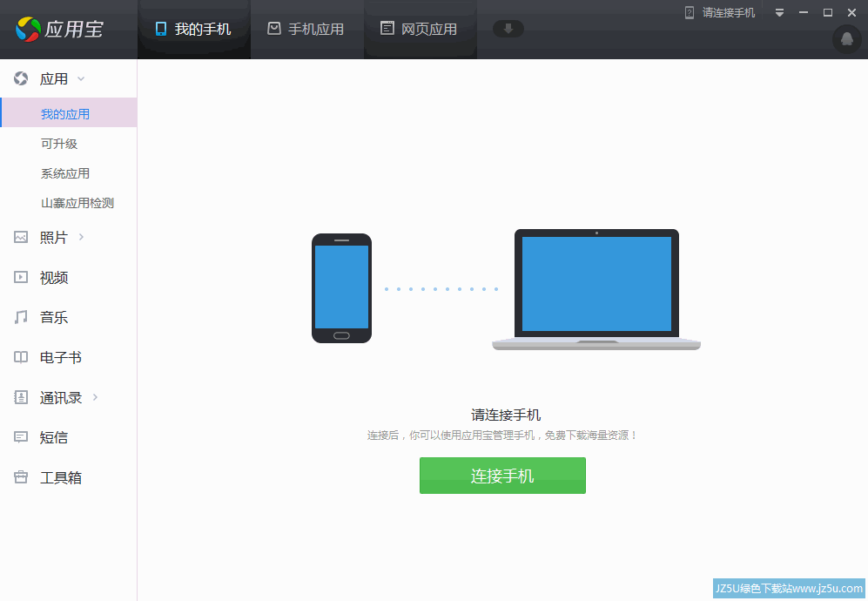This screenshot has height=601, width=868.
Task: Open the 照片 sidebar entry
Action: (54, 238)
